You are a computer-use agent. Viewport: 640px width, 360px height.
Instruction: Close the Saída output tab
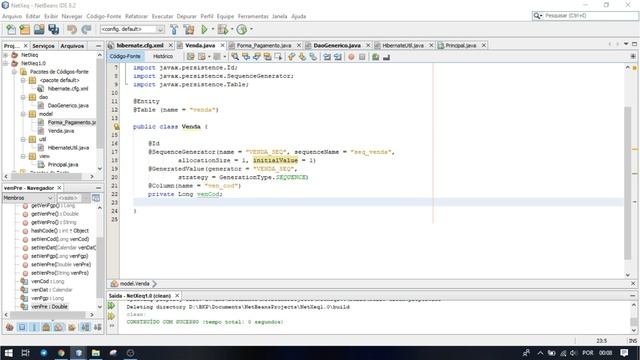177,296
